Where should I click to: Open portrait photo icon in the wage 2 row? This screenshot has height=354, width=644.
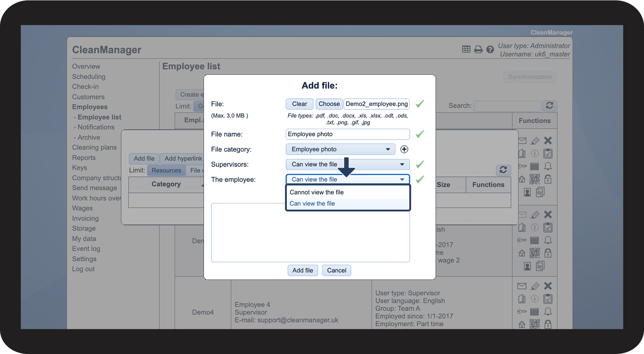pyautogui.click(x=527, y=267)
